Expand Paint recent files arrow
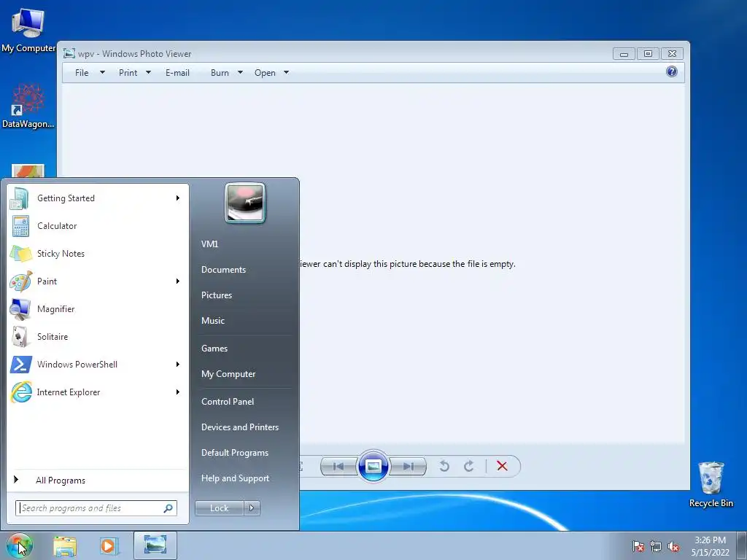This screenshot has width=747, height=560. [178, 281]
